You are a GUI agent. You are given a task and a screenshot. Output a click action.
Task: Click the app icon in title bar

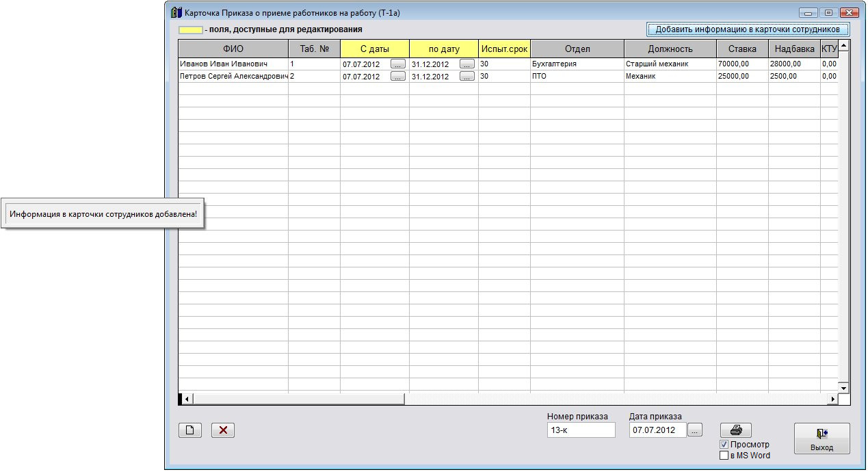click(176, 12)
